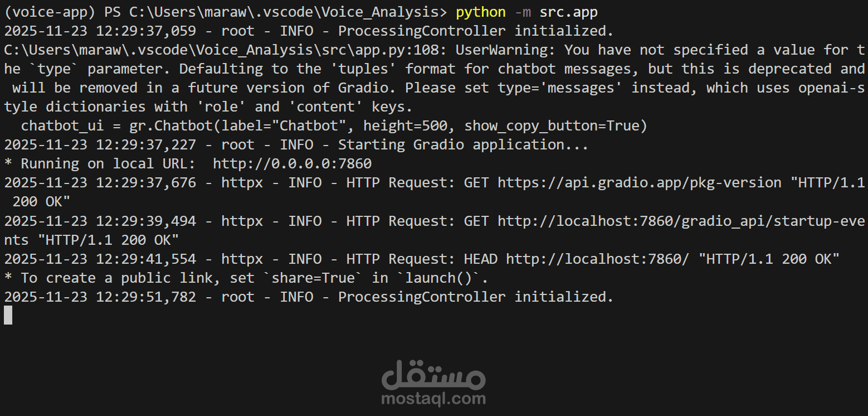
Task: Open the api.gradio.app/pkg-version URL
Action: pyautogui.click(x=640, y=183)
